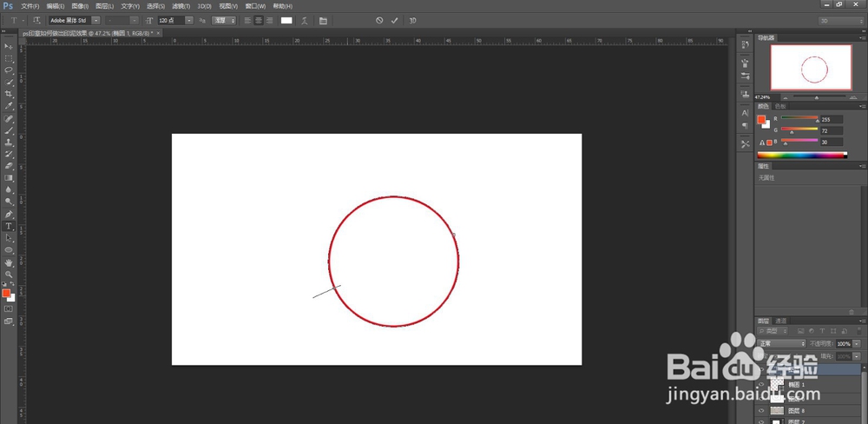Toggle pixel layer filter in Layers panel
868x424 pixels.
(801, 331)
